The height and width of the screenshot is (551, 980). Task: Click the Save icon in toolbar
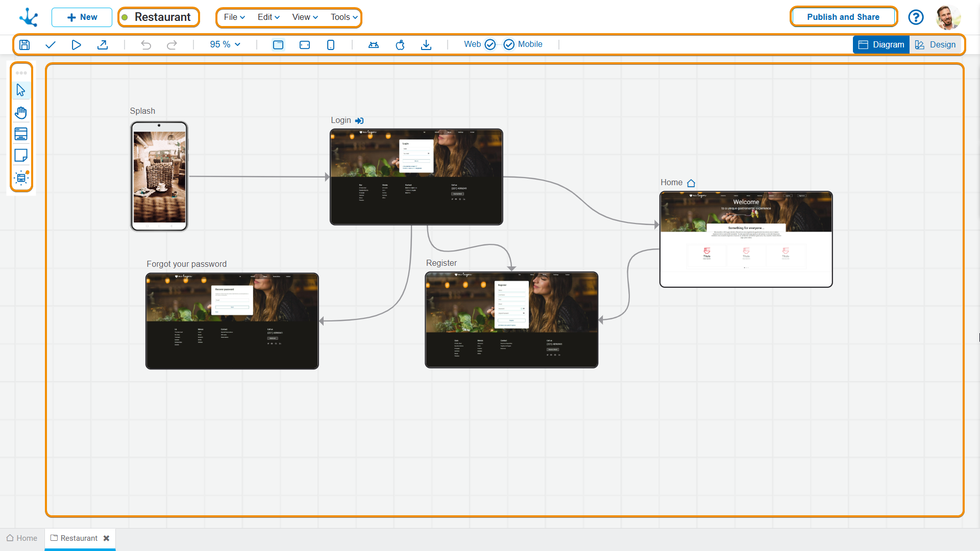click(x=24, y=45)
